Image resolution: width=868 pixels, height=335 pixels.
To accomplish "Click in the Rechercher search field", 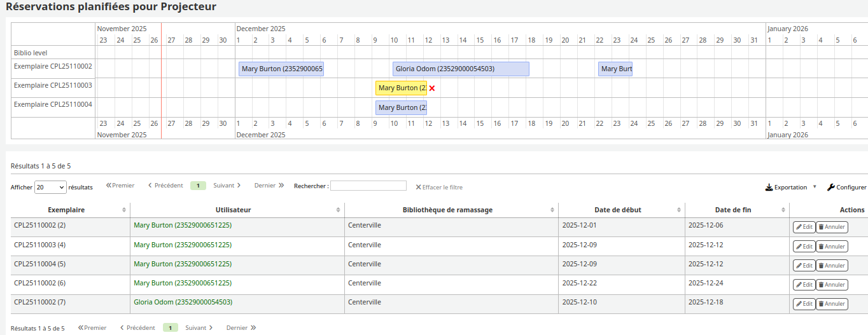I will click(x=368, y=186).
